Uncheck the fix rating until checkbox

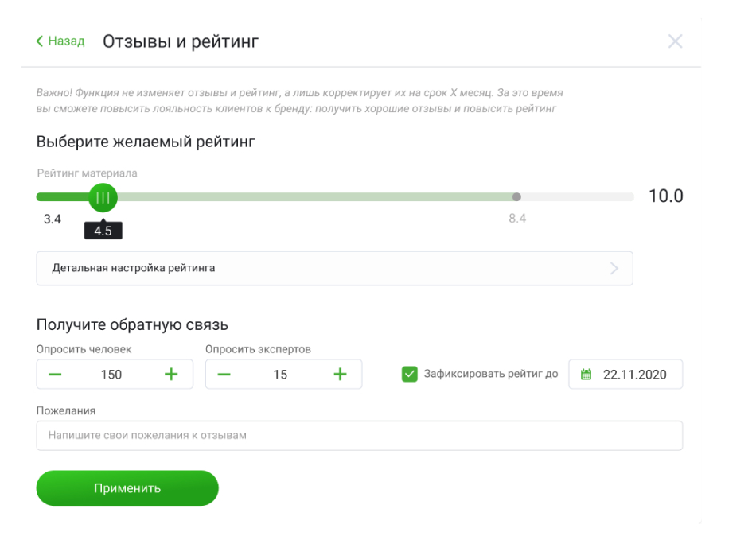tap(410, 375)
